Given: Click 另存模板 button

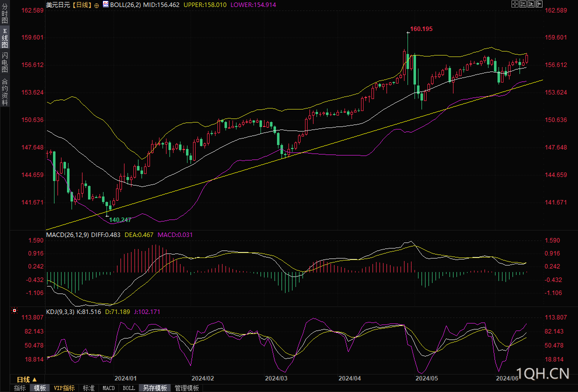Looking at the screenshot, I should (x=155, y=388).
